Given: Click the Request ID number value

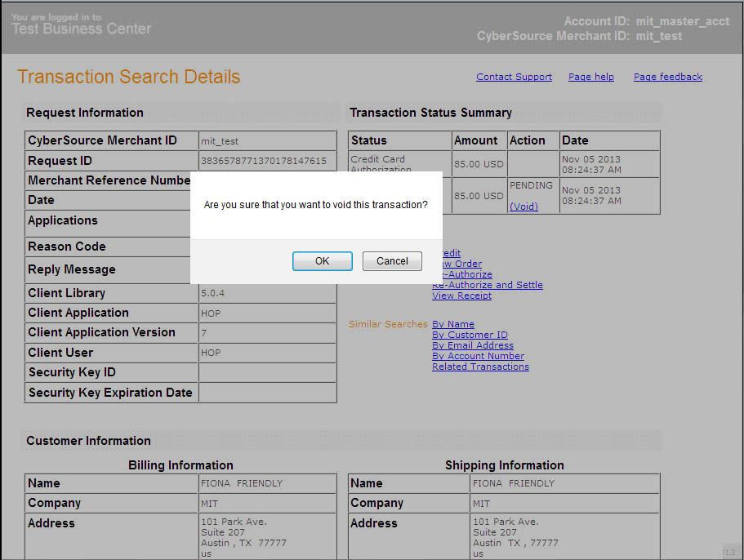Looking at the screenshot, I should coord(263,161).
